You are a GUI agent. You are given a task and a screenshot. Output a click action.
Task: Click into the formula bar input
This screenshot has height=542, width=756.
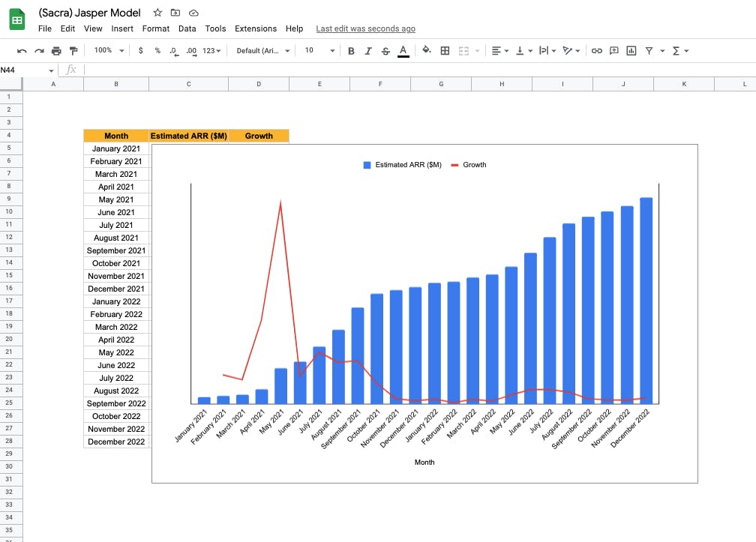[419, 70]
